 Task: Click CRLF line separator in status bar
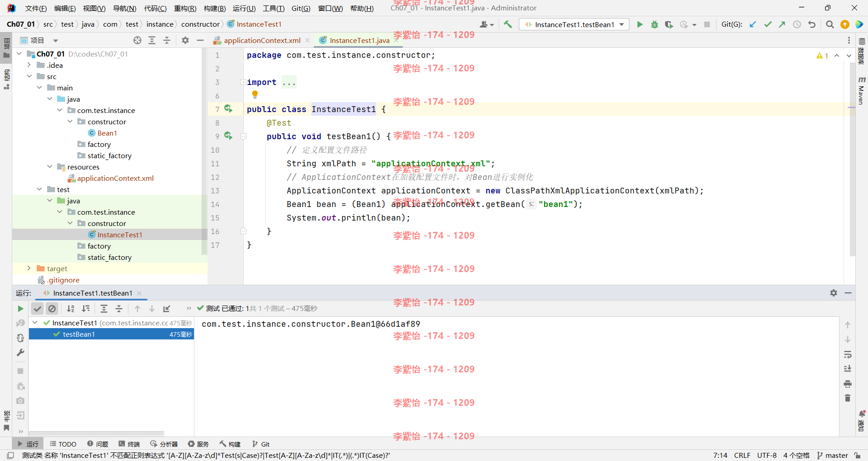click(742, 455)
